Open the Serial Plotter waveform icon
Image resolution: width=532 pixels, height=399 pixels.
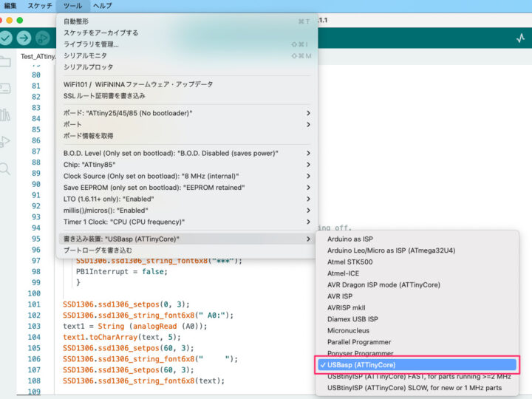click(x=520, y=38)
